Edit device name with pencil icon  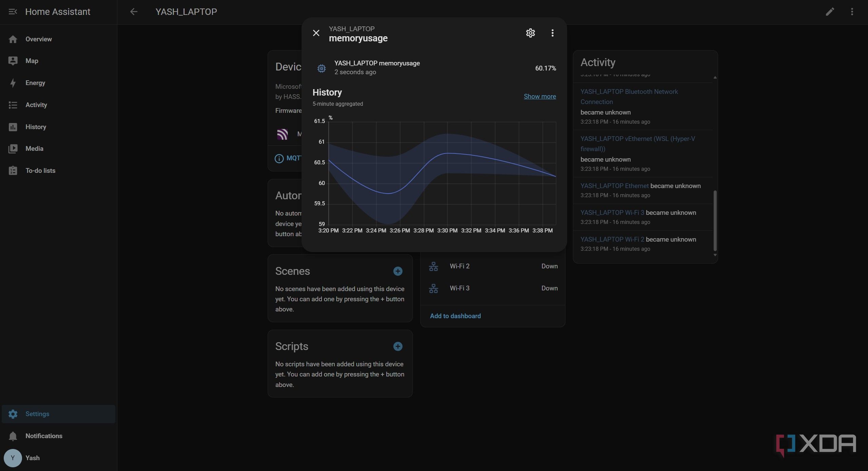pos(830,12)
